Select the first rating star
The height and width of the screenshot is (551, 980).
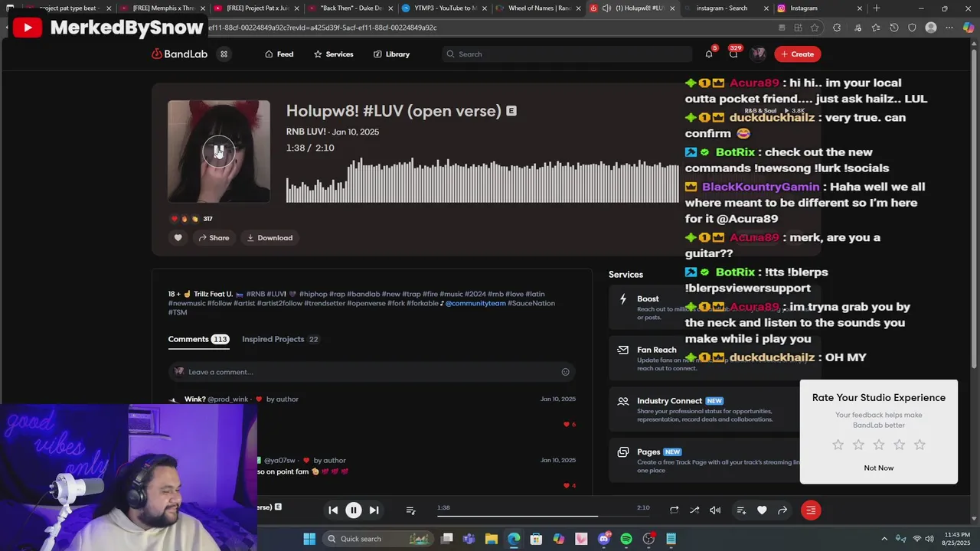[838, 445]
